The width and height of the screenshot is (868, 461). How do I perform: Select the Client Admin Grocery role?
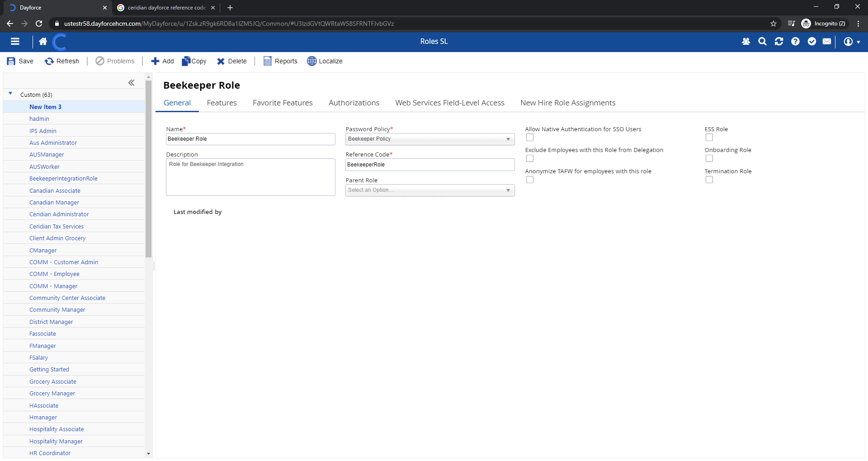(57, 238)
